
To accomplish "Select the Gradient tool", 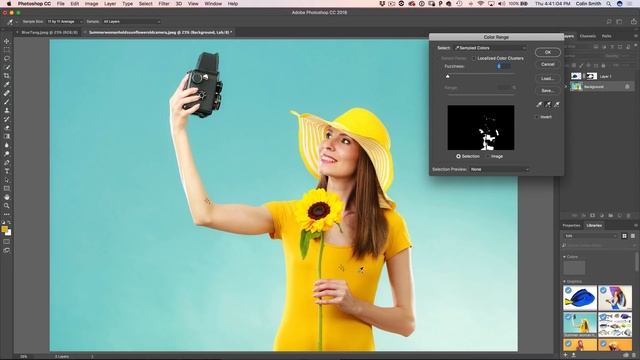I will (x=7, y=136).
